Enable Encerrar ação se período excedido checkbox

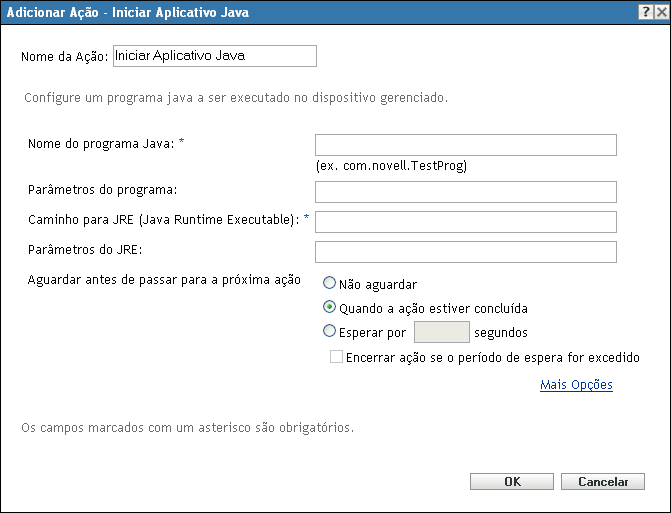337,357
